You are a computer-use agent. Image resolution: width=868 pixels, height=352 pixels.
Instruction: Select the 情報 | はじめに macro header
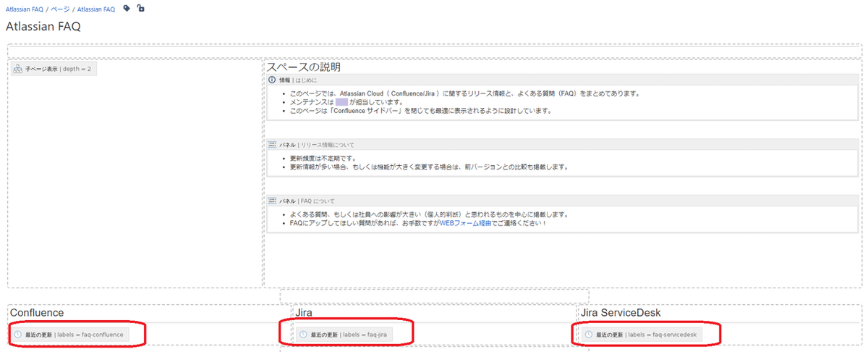562,80
